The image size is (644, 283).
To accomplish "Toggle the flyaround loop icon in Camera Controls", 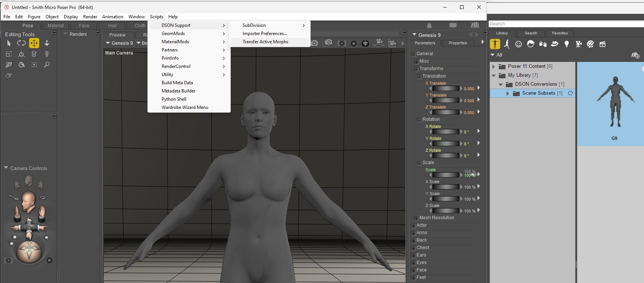I will tap(43, 198).
